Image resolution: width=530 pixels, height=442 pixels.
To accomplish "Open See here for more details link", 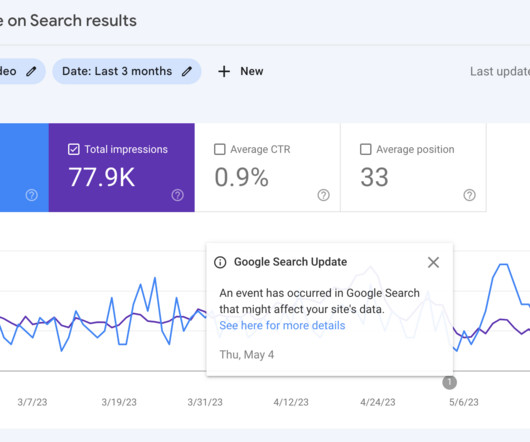I will [282, 325].
